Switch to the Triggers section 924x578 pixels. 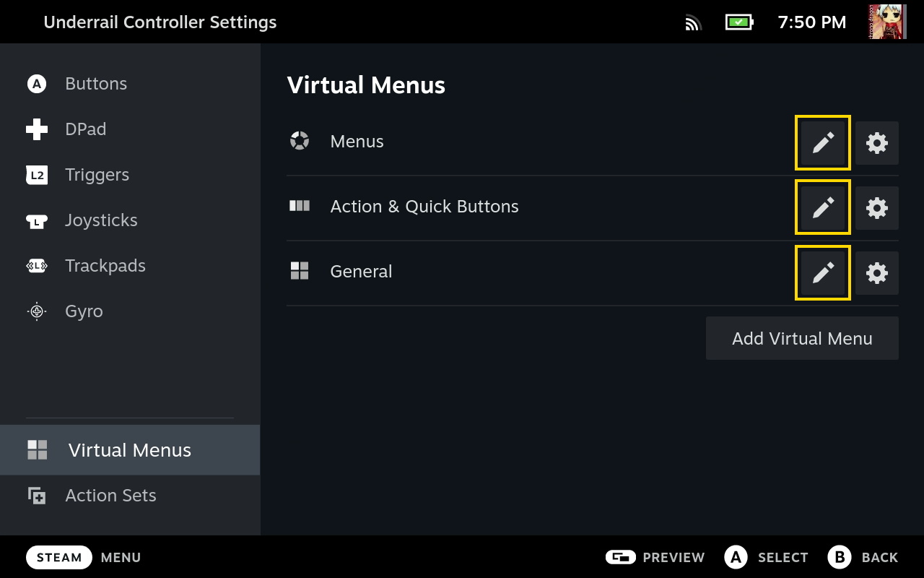coord(97,175)
